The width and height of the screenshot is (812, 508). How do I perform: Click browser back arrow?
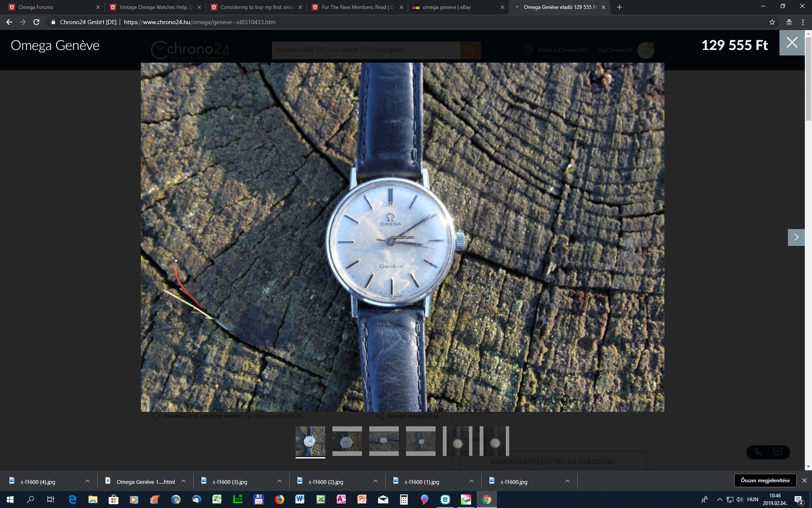click(x=9, y=22)
